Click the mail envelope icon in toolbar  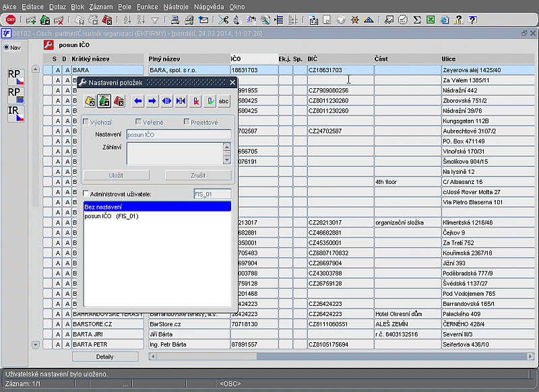tap(203, 20)
